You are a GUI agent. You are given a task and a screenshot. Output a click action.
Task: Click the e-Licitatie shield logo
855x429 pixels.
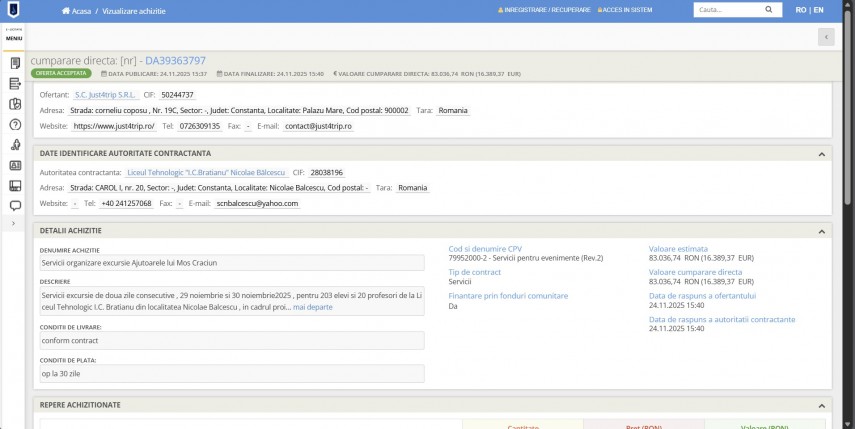coord(14,10)
